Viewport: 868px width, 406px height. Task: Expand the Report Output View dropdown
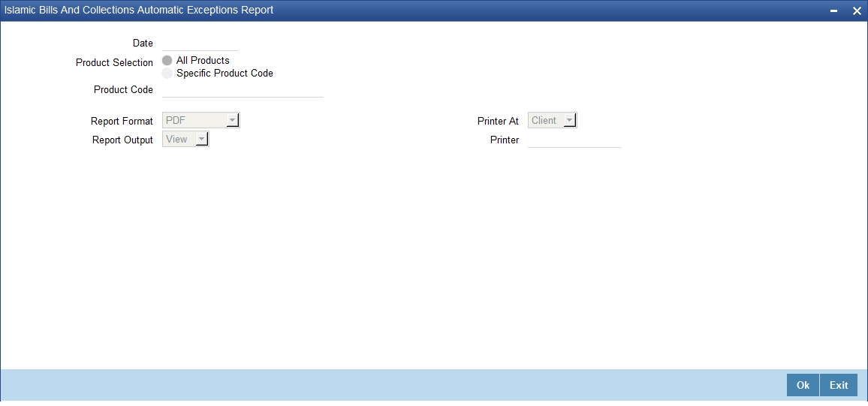[185, 139]
